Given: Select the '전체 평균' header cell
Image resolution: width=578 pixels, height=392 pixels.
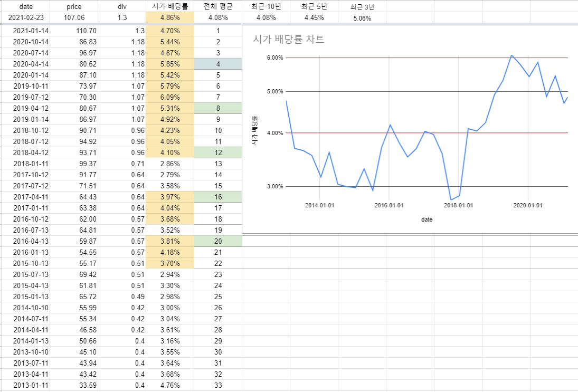Looking at the screenshot, I should (x=218, y=6).
